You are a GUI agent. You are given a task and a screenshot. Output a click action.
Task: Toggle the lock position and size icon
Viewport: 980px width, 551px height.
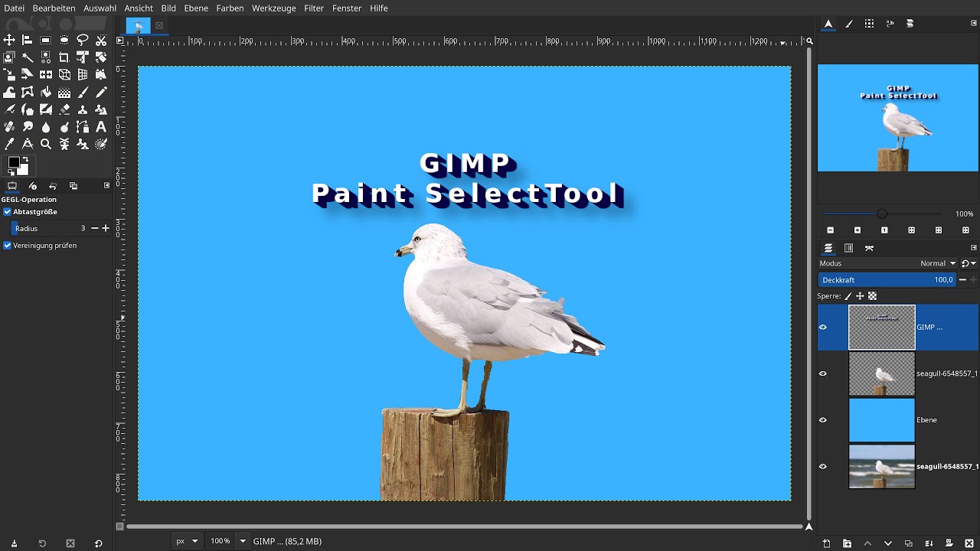click(x=860, y=296)
